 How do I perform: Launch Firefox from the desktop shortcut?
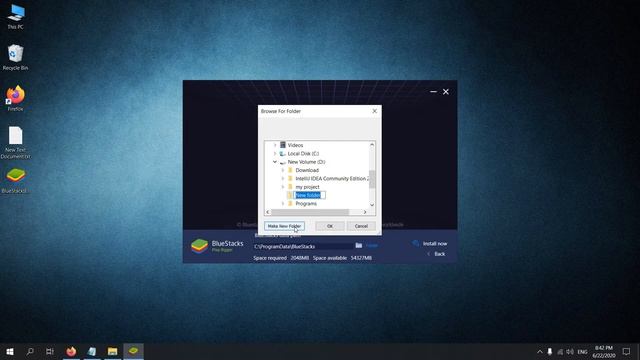click(16, 98)
